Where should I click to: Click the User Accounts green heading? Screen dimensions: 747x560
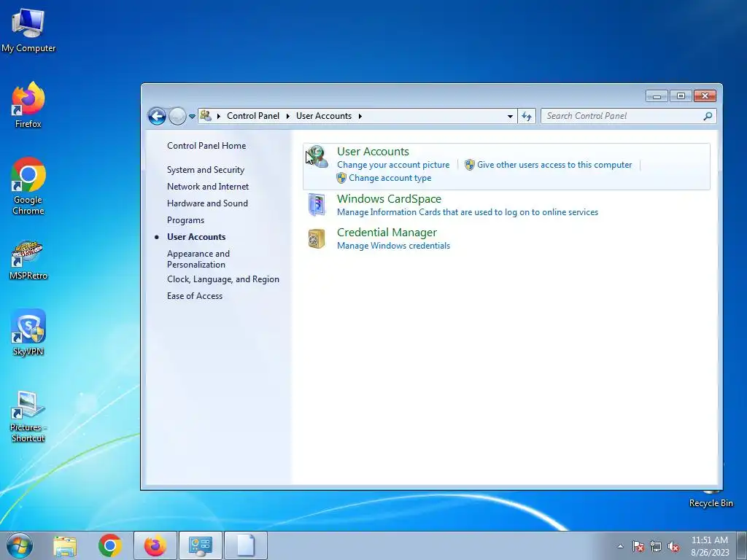coord(373,152)
